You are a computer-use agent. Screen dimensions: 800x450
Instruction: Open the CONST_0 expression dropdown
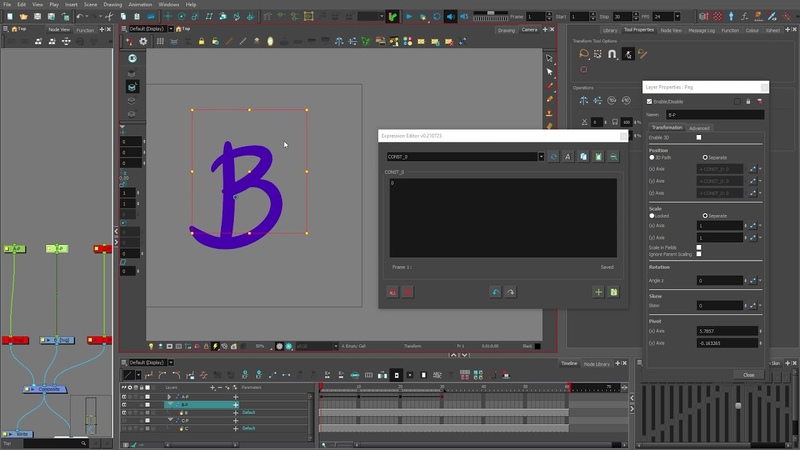tap(541, 157)
